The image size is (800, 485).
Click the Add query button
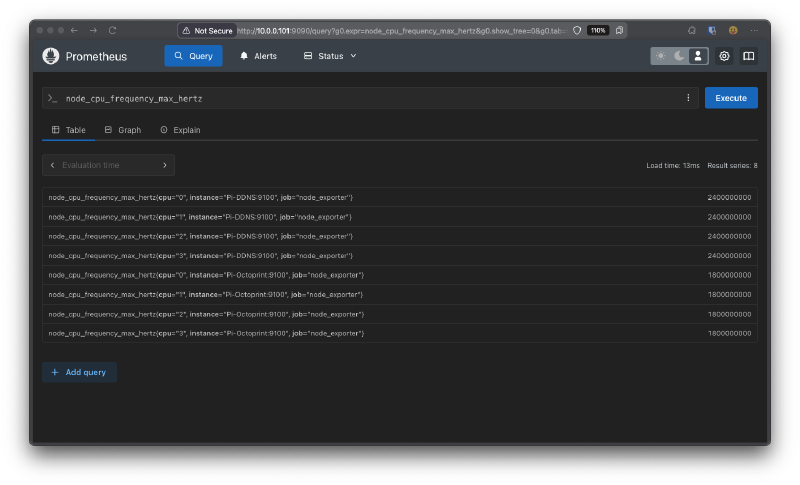coord(79,372)
